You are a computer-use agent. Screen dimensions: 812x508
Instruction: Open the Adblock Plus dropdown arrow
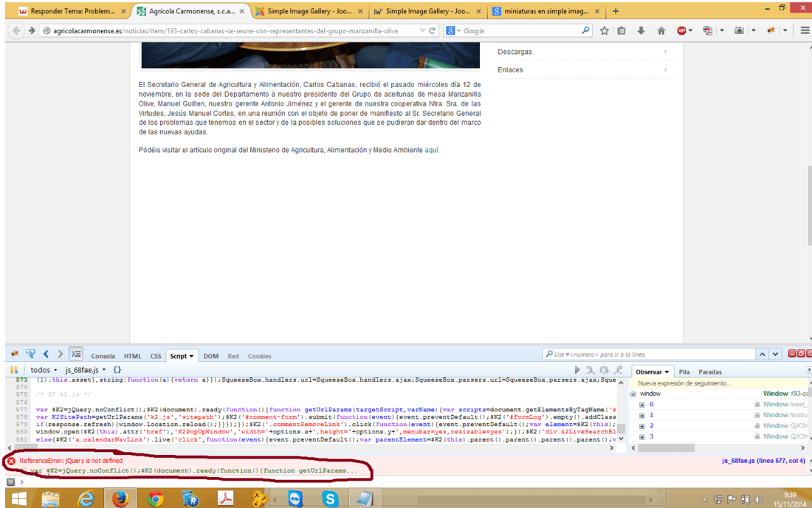pos(690,30)
